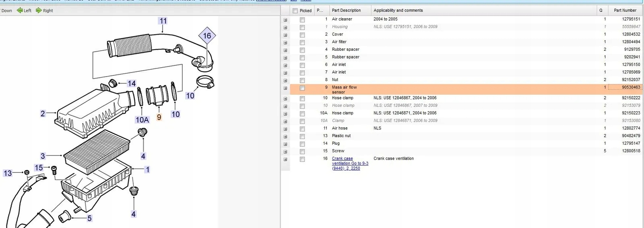This screenshot has width=644, height=228.
Task: Expand the Crank case ventilation row
Action: pos(285,159)
